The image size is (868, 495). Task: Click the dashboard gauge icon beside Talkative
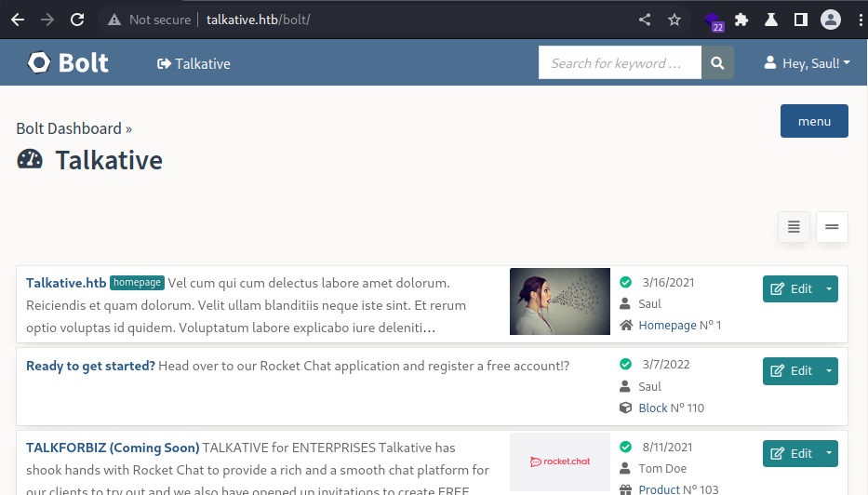30,159
